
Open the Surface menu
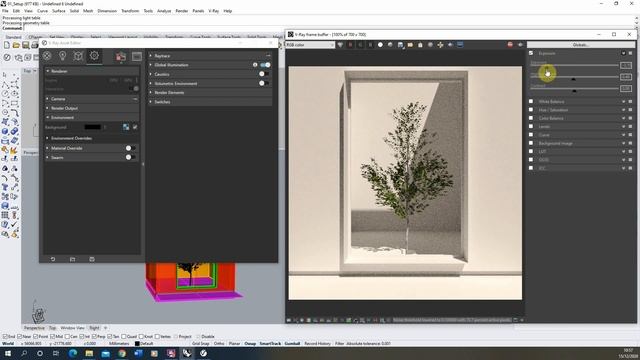[x=58, y=11]
